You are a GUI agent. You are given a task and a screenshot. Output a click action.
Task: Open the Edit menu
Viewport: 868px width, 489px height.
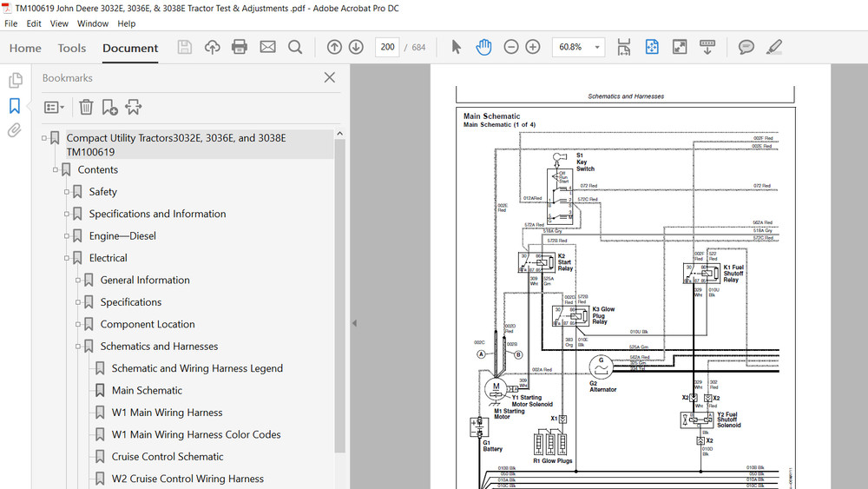pyautogui.click(x=34, y=23)
